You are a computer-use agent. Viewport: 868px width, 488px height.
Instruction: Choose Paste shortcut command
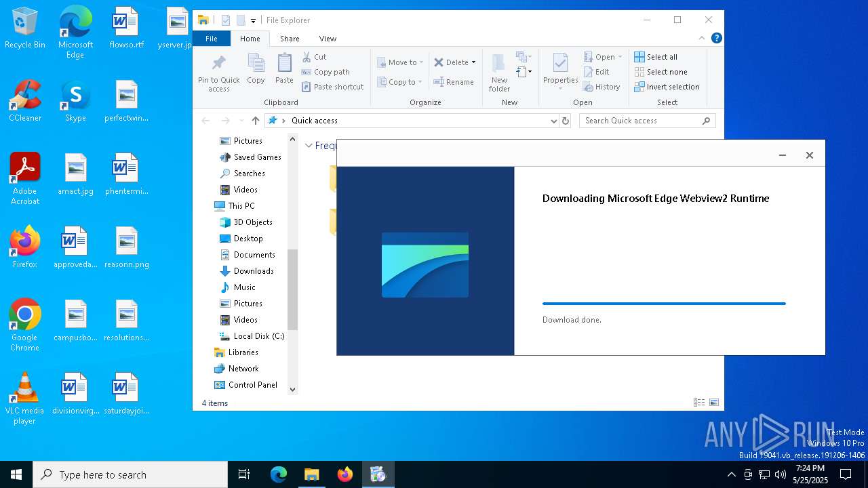(332, 87)
